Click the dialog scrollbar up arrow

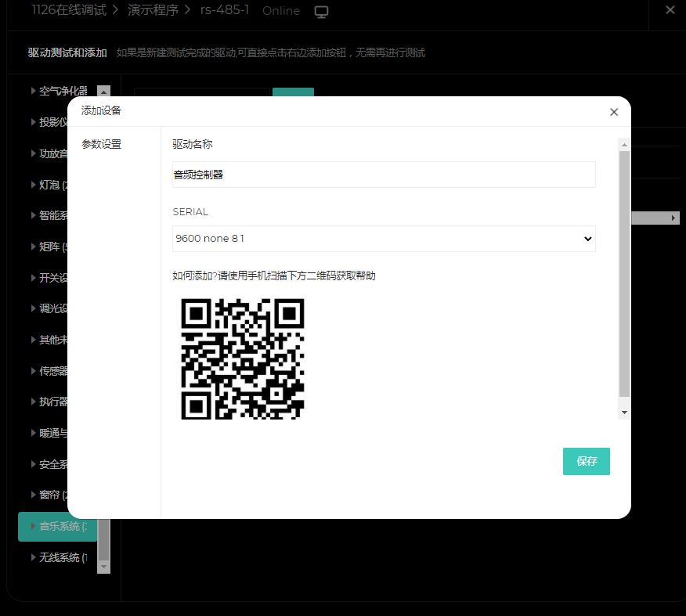click(x=624, y=145)
